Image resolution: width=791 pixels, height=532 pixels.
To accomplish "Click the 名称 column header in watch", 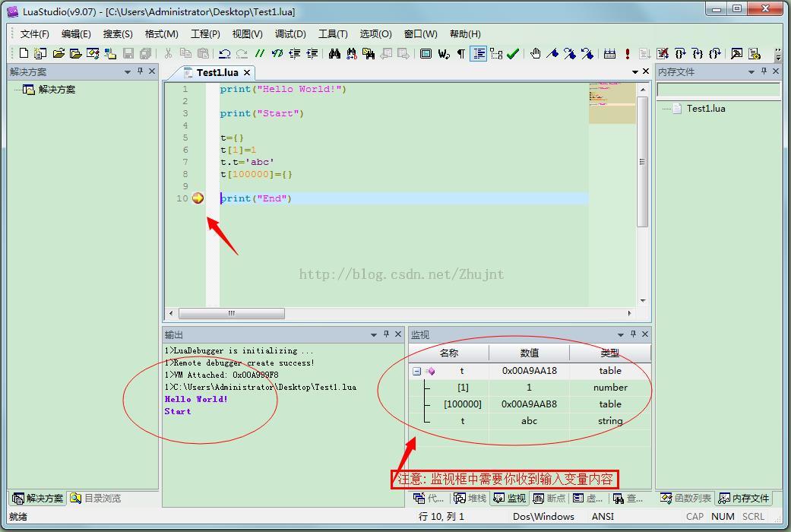I will (x=449, y=353).
